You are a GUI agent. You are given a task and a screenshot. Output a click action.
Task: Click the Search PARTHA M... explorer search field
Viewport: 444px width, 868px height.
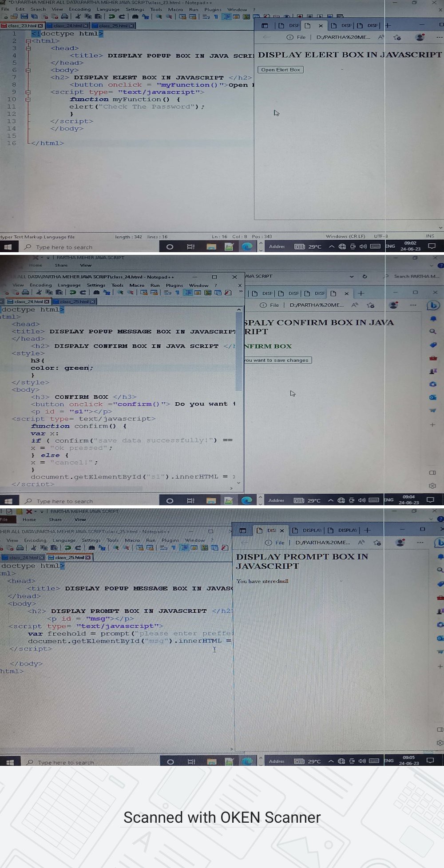(415, 276)
